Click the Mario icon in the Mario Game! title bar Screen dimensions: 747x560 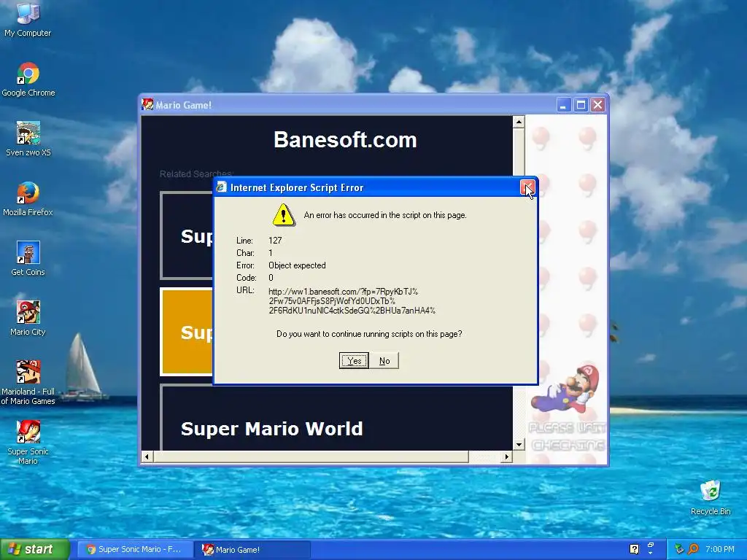point(147,104)
